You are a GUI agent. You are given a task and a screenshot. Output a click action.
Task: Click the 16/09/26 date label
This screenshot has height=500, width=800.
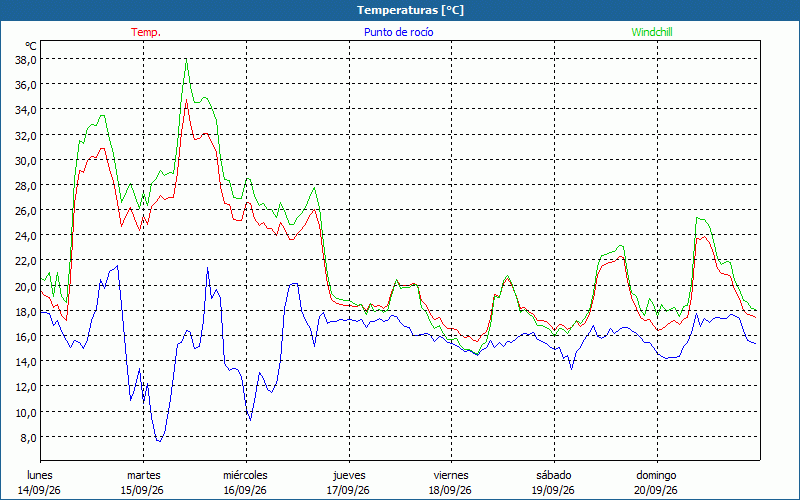tap(245, 490)
